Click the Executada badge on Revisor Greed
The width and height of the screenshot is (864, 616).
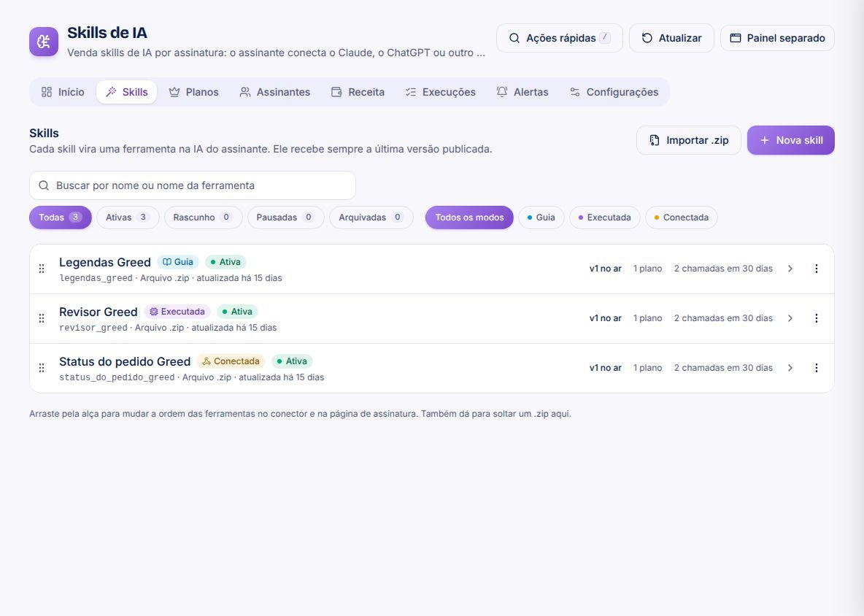click(x=177, y=312)
